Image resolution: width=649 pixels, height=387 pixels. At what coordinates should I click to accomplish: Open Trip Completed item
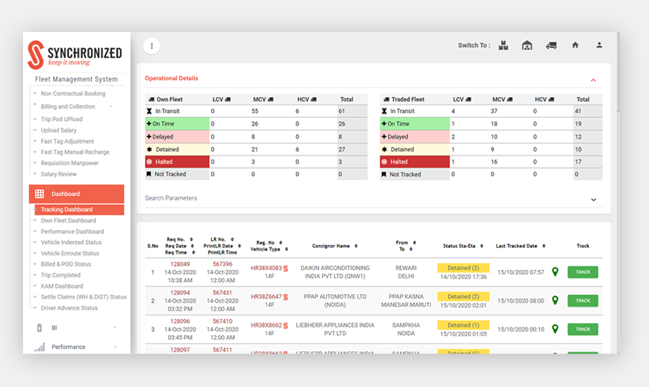point(60,275)
